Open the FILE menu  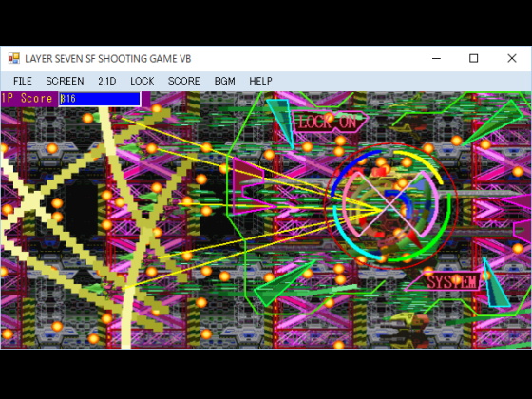point(23,81)
